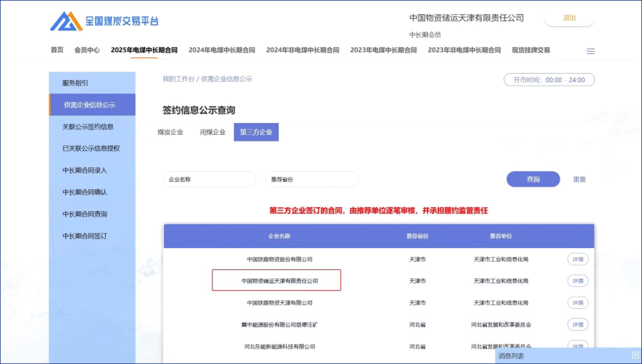Open 2024年电煤中长期合同 in top navigation
Screen dimensions: 642x364
click(x=222, y=50)
